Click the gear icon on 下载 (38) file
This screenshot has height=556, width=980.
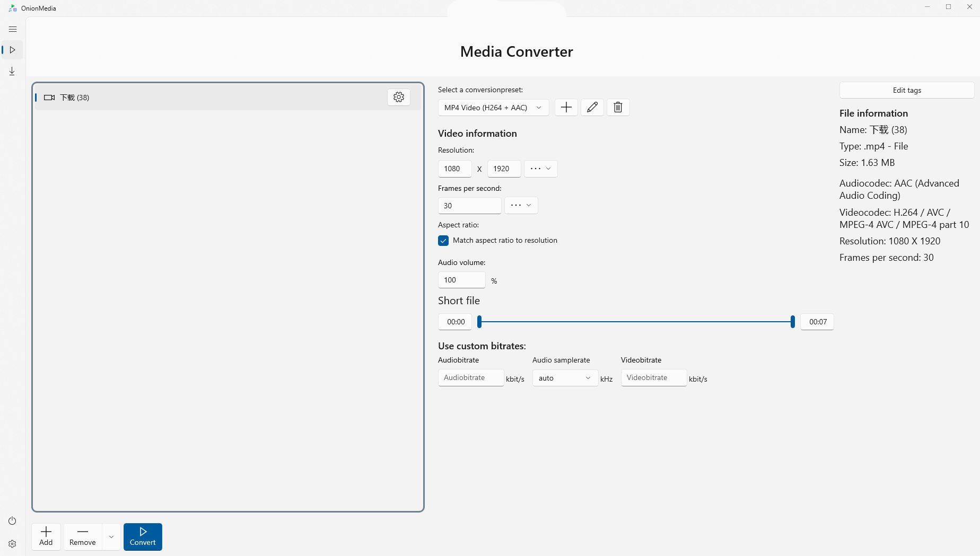399,97
